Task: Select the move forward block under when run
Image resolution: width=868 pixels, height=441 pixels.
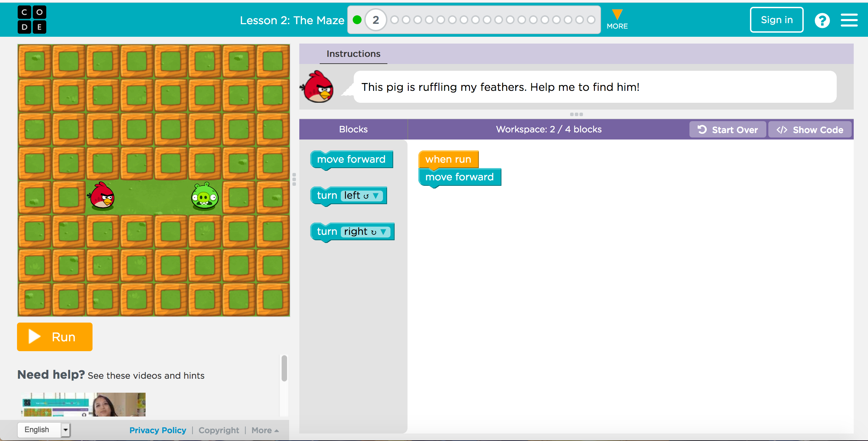Action: pyautogui.click(x=460, y=177)
